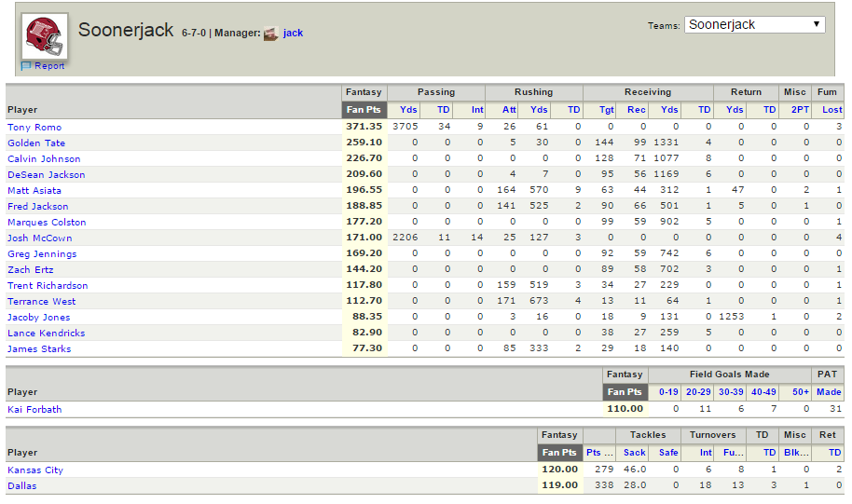Click Dallas's 119.00 fantasy points
Image resolution: width=852 pixels, height=504 pixels.
pyautogui.click(x=559, y=484)
